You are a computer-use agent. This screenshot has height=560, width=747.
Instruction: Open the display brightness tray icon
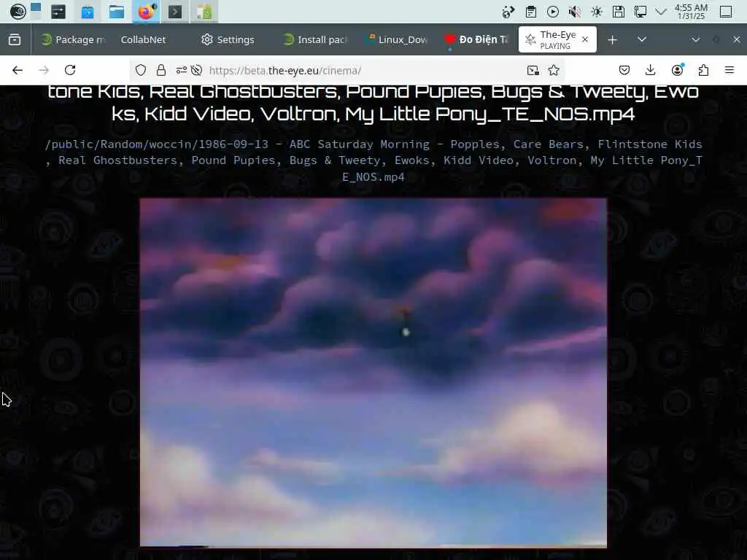tap(597, 12)
